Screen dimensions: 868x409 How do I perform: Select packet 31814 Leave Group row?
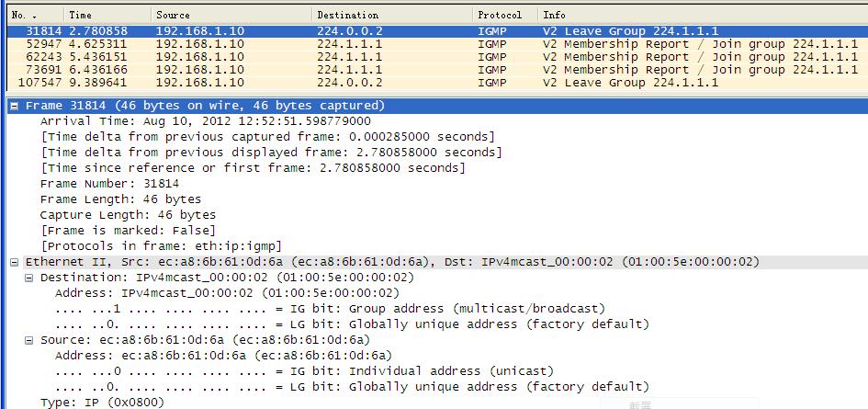tap(367, 30)
